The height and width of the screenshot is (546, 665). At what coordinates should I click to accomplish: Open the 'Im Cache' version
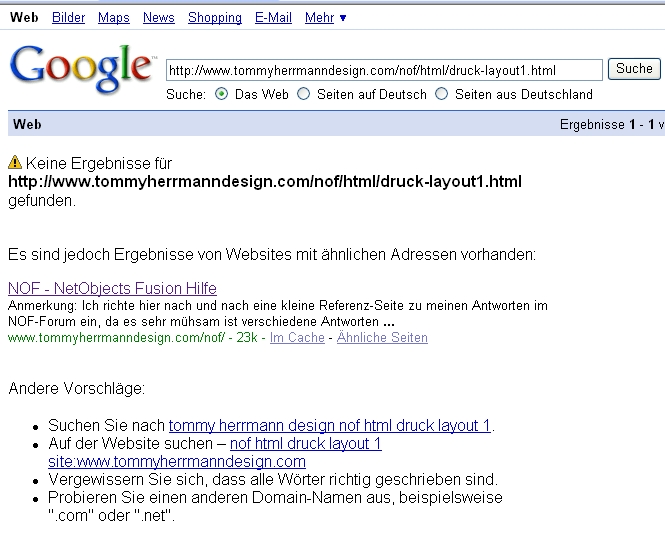pyautogui.click(x=297, y=338)
